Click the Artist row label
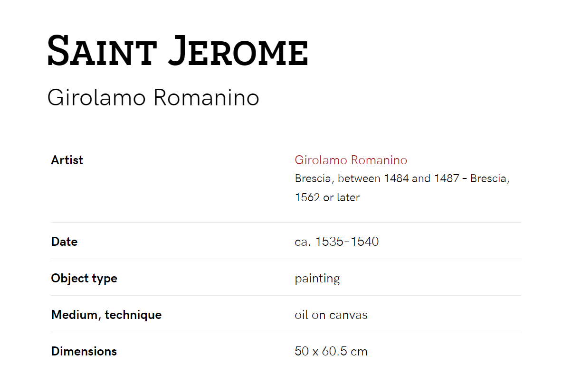Image resolution: width=562 pixels, height=392 pixels. tap(67, 160)
